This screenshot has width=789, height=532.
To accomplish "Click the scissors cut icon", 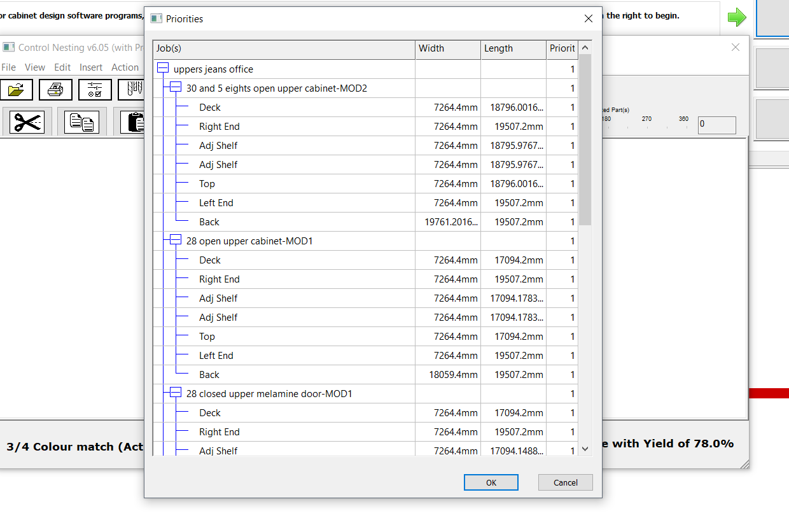I will click(x=27, y=122).
